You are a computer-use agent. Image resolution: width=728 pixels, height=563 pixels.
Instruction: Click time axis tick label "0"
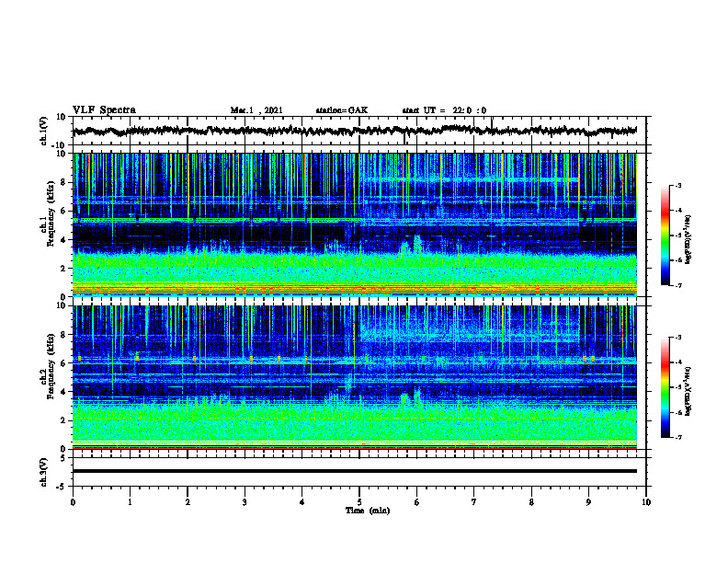73,502
